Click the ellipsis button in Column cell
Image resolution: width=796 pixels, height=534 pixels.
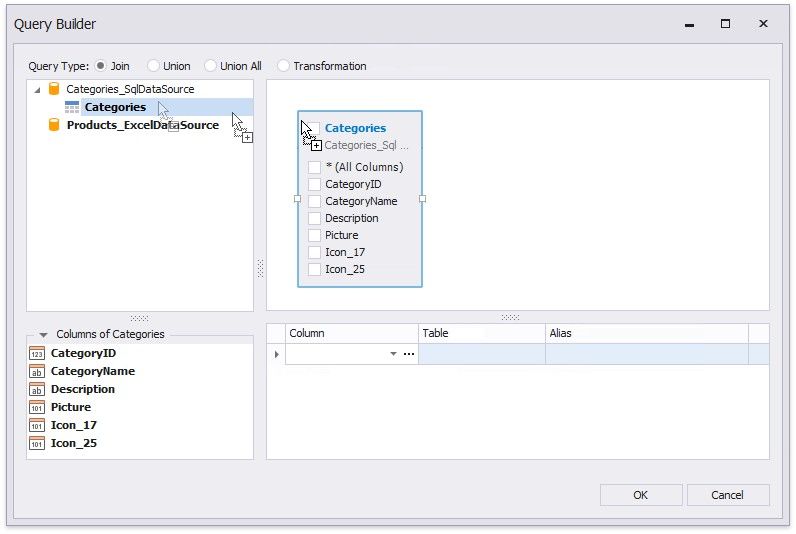click(x=409, y=354)
